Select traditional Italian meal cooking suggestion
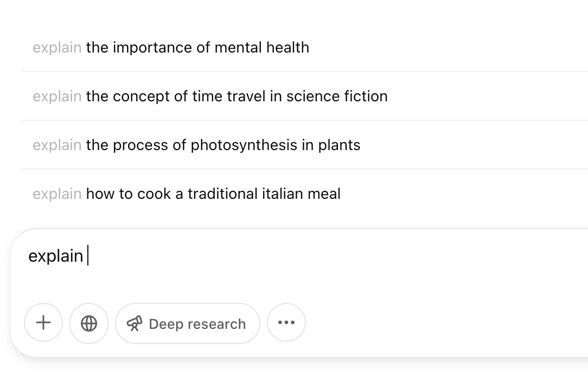 pos(213,194)
